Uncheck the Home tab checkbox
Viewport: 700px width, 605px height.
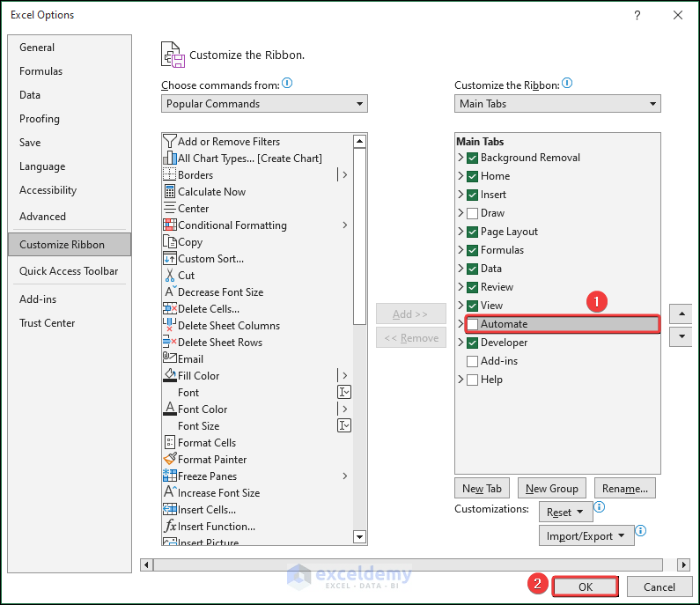tap(472, 176)
